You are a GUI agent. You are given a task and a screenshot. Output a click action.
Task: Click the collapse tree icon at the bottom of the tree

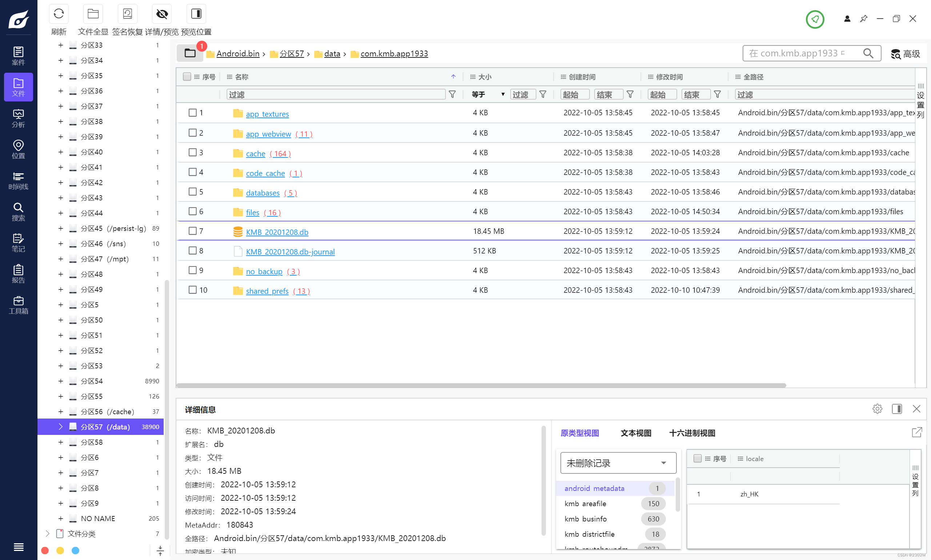point(160,551)
